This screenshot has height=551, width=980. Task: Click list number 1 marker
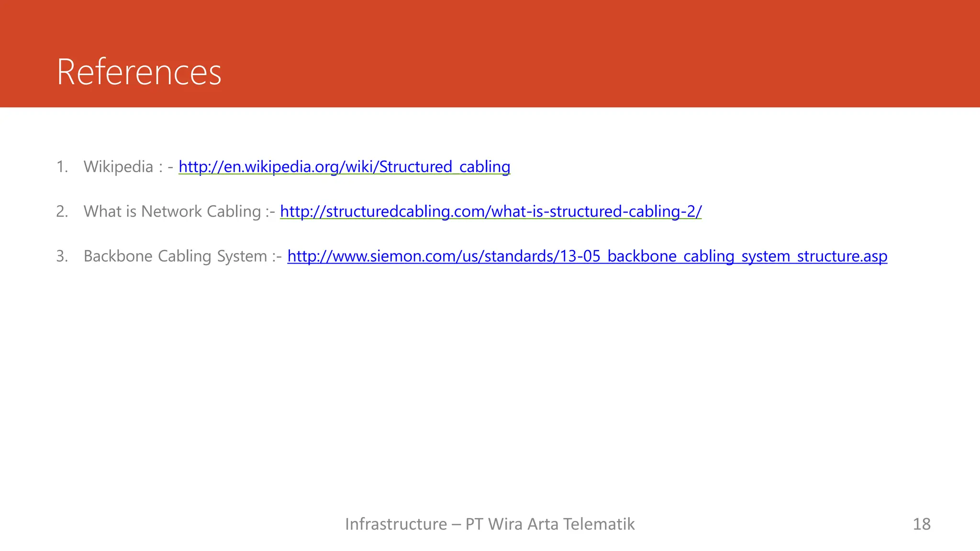(x=62, y=166)
